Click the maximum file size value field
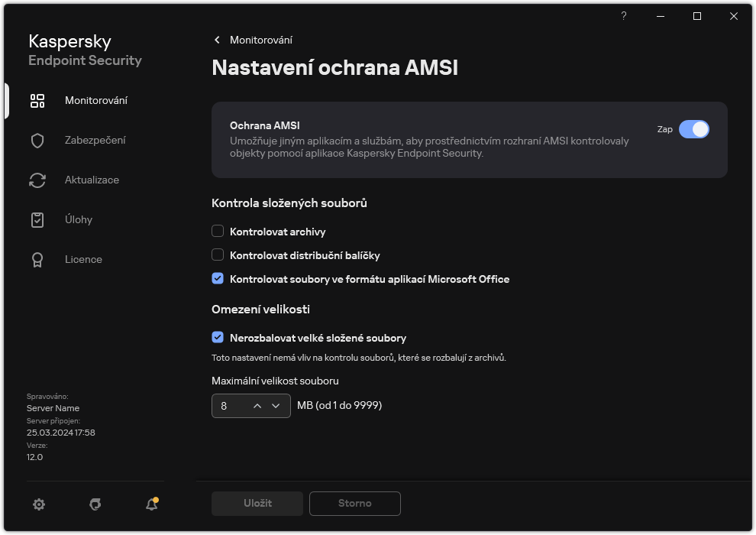This screenshot has width=756, height=535. tap(229, 406)
